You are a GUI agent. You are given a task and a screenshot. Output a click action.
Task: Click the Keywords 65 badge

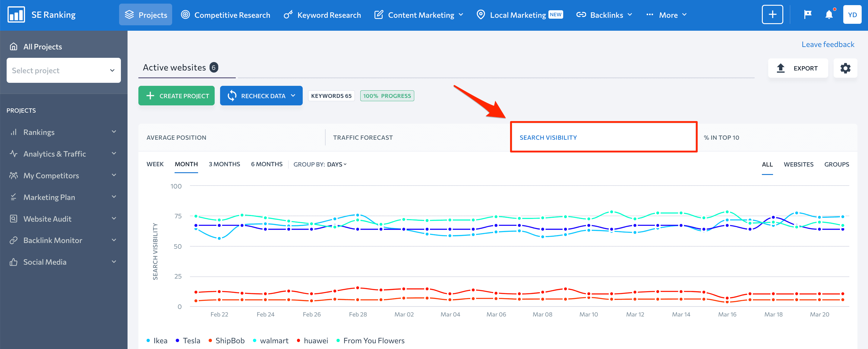[331, 96]
